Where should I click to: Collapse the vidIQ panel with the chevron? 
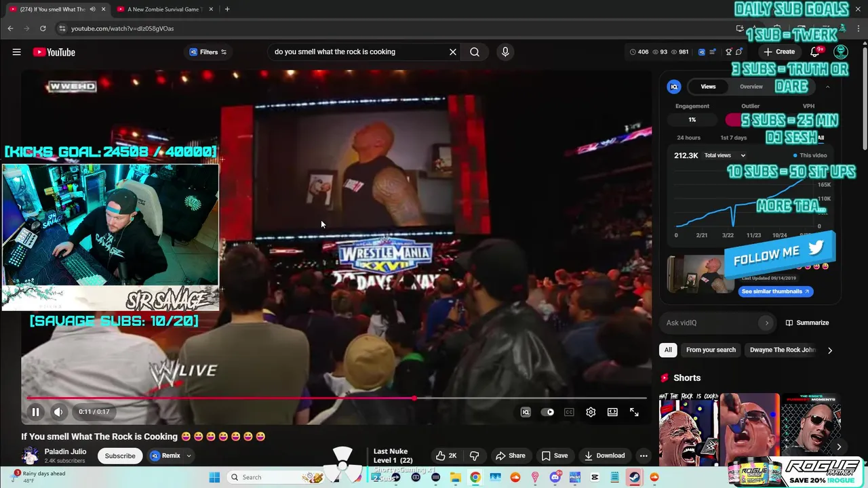[x=827, y=87]
